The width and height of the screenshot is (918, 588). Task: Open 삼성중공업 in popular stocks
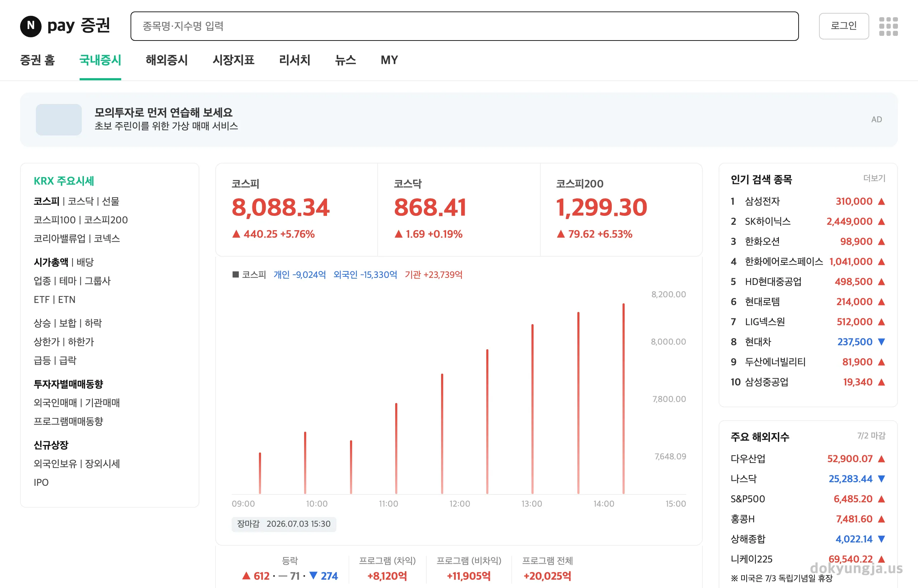(x=808, y=382)
